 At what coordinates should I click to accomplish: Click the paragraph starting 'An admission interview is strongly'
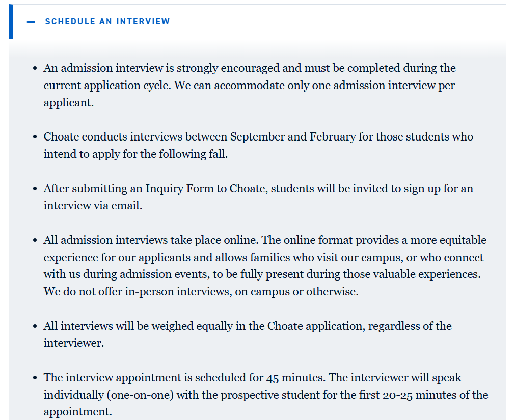pyautogui.click(x=249, y=68)
